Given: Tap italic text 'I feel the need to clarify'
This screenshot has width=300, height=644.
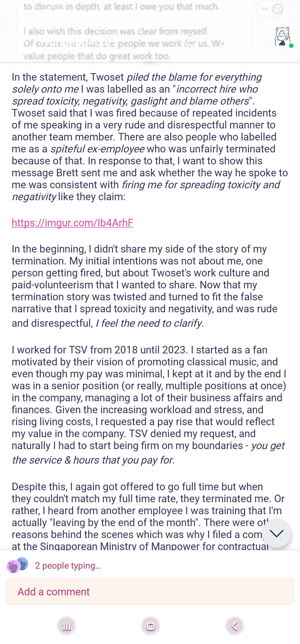Looking at the screenshot, I should (x=149, y=323).
